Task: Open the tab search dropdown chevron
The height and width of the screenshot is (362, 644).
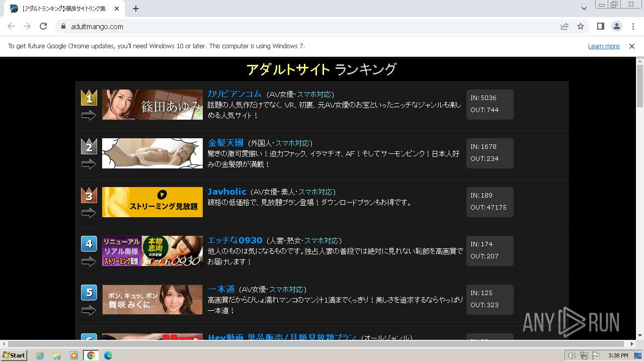Action: click(584, 9)
